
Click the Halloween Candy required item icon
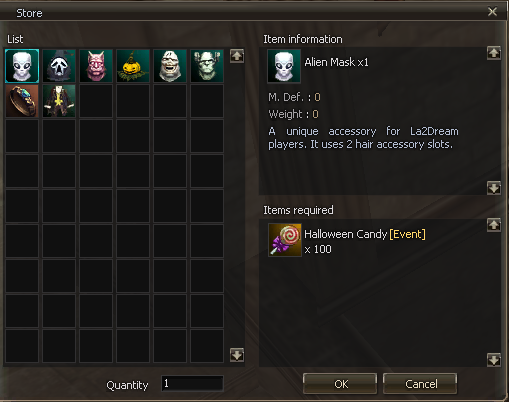click(x=285, y=240)
